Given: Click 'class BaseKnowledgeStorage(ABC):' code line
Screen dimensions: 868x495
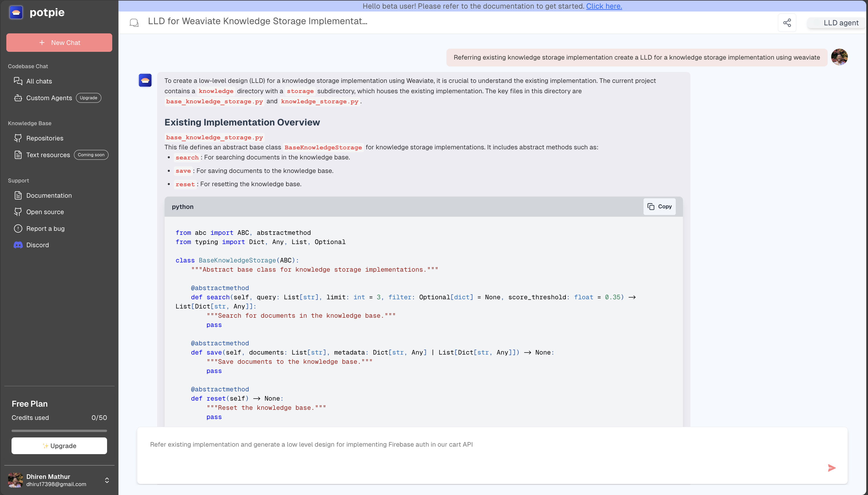Looking at the screenshot, I should tap(237, 260).
